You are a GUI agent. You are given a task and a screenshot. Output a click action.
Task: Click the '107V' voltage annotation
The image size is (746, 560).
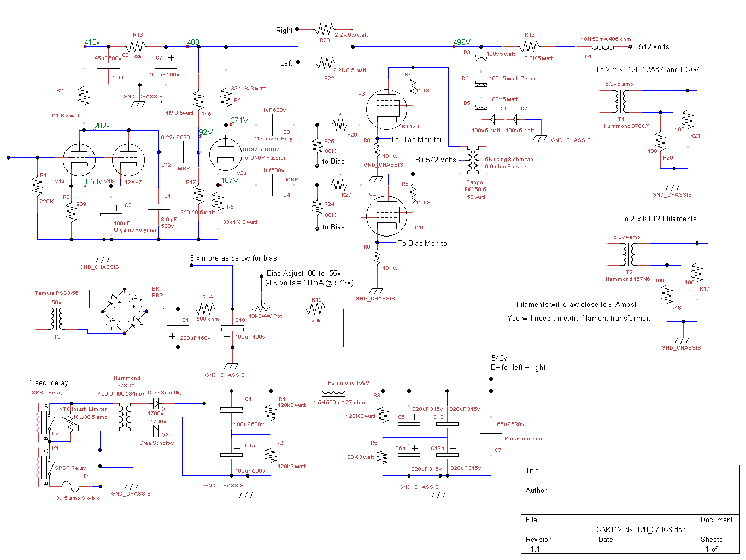pyautogui.click(x=230, y=180)
